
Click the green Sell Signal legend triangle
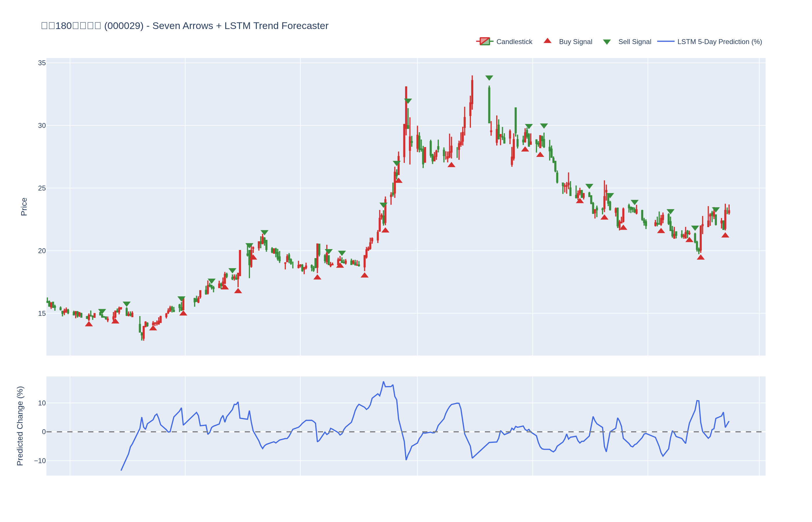point(607,42)
